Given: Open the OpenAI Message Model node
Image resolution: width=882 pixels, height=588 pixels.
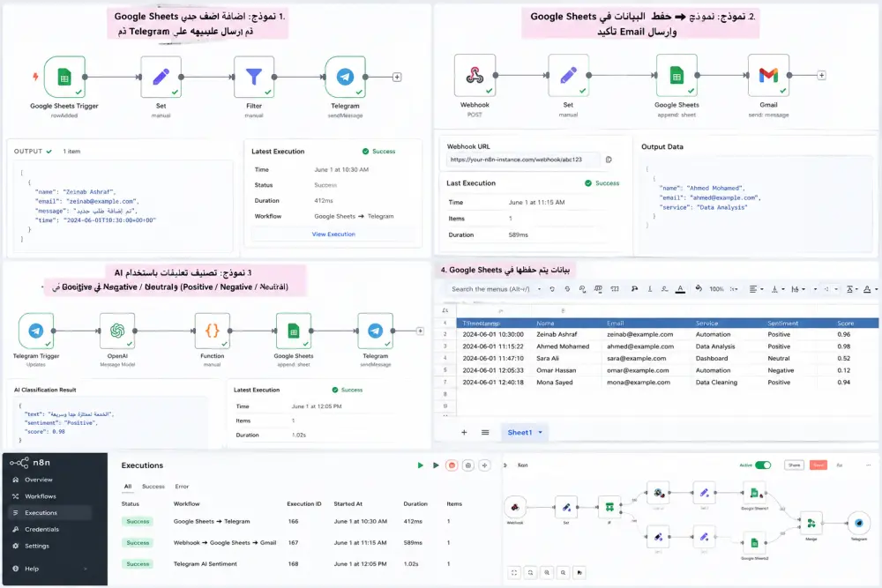Looking at the screenshot, I should 117,331.
